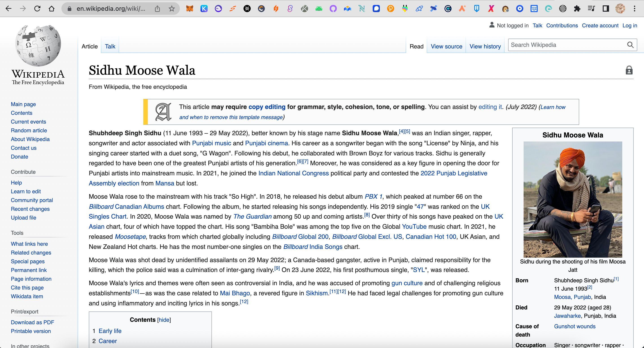This screenshot has height=348, width=644.
Task: Switch to the Talk page tab
Action: coord(110,46)
